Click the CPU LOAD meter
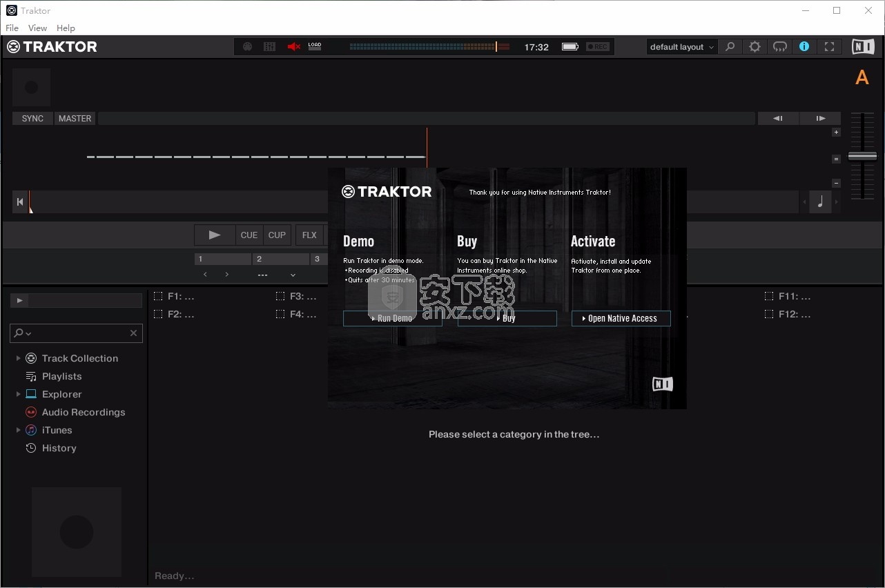Screen dimensions: 885x588 click(x=315, y=47)
